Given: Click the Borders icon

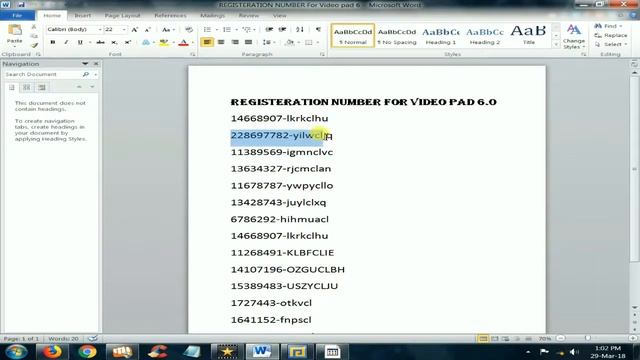Looking at the screenshot, I should [x=309, y=42].
